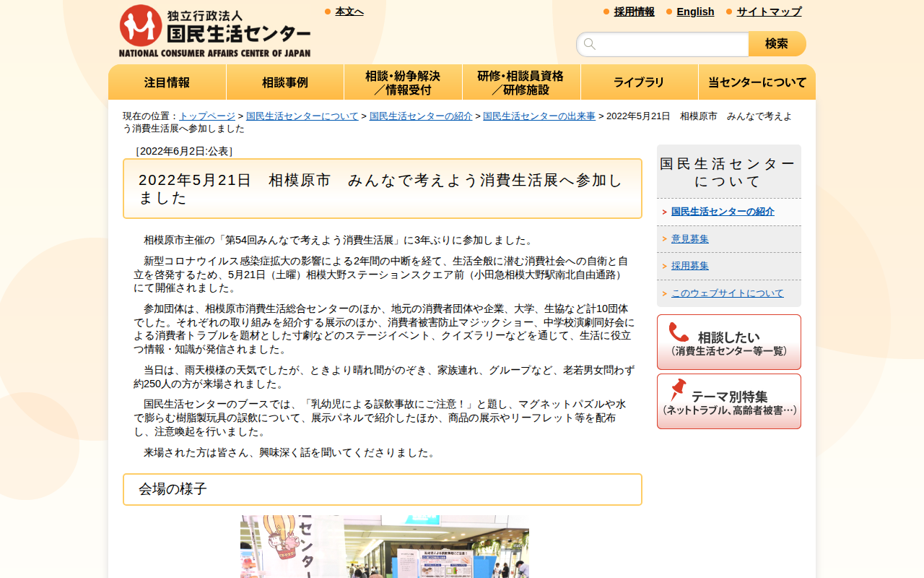Image resolution: width=924 pixels, height=578 pixels.
Task: Click the article title heading 2022年5月21日 相模原市
Action: coord(383,189)
